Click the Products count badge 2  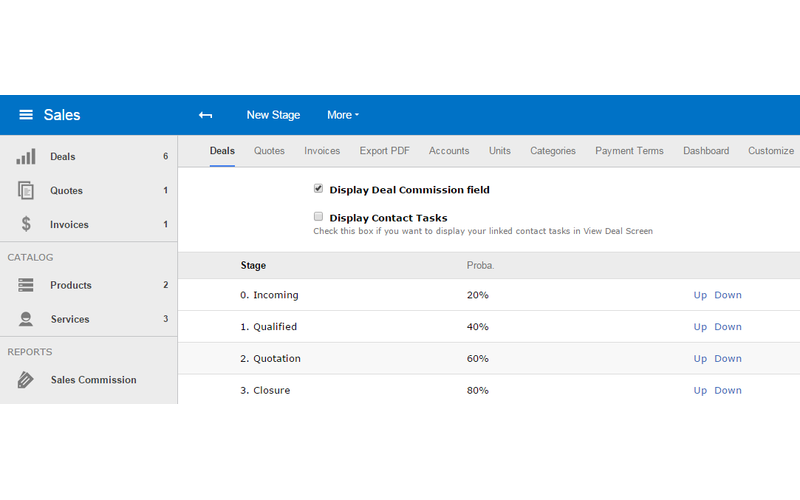pos(165,285)
